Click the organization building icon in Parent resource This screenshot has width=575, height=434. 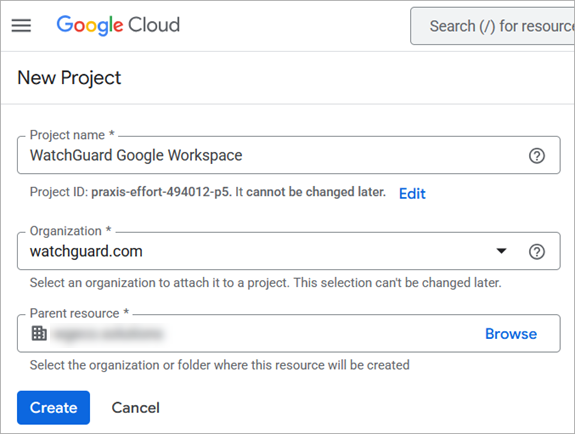39,333
